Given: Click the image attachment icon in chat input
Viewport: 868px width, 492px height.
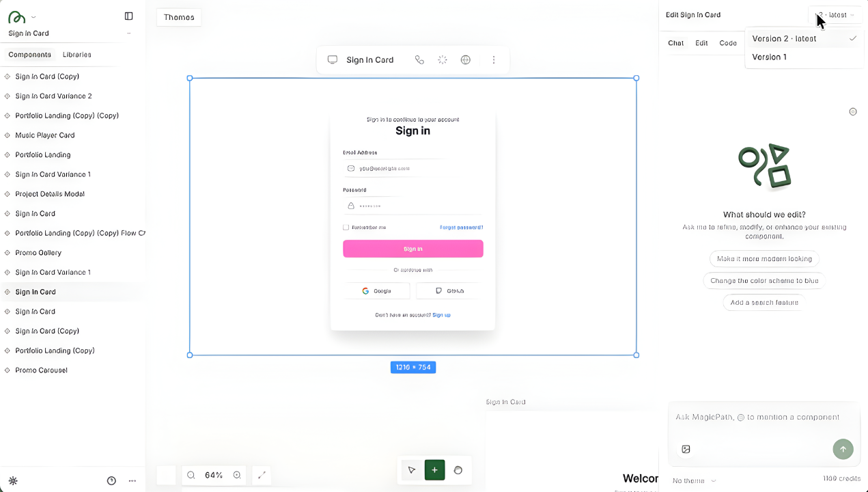Looking at the screenshot, I should click(x=685, y=449).
